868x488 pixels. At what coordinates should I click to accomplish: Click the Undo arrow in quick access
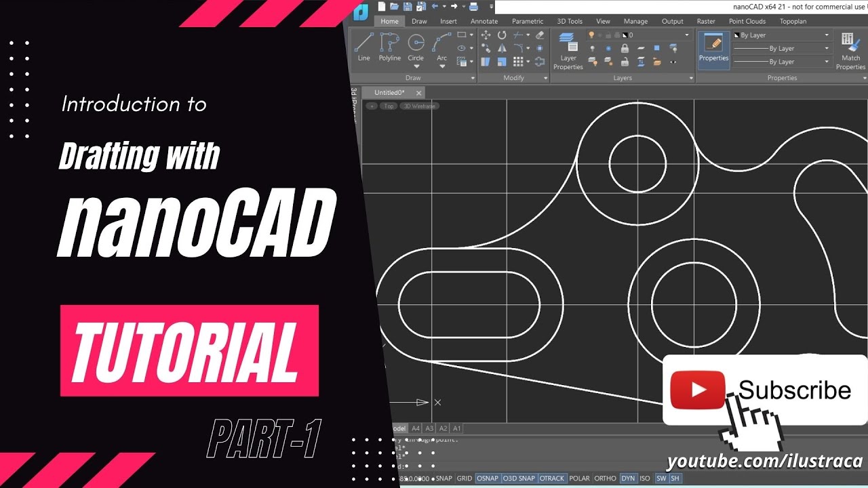435,7
